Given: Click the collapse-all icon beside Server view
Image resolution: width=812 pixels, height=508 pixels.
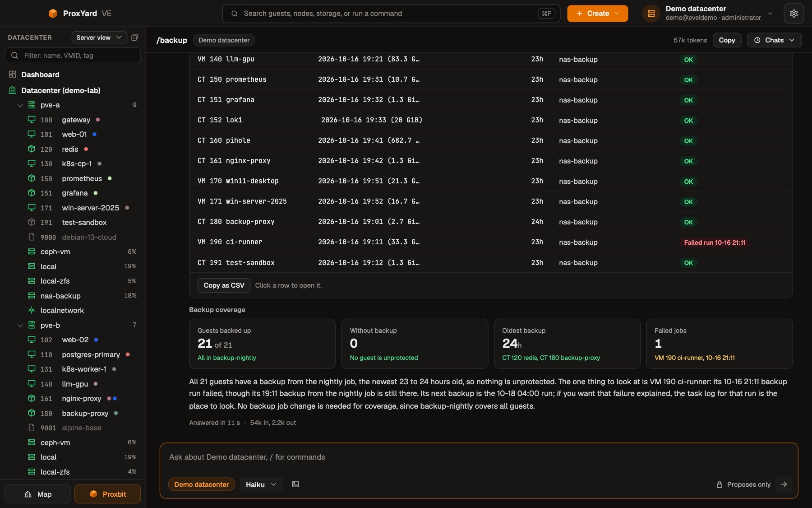Looking at the screenshot, I should [134, 37].
